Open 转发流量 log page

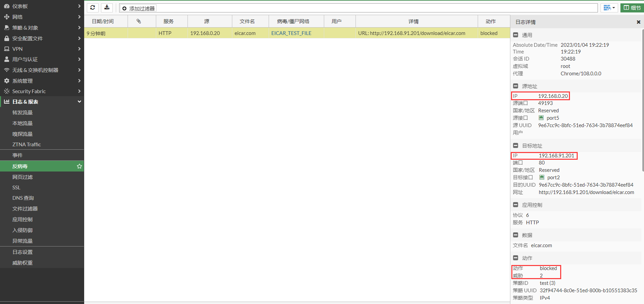(x=23, y=113)
